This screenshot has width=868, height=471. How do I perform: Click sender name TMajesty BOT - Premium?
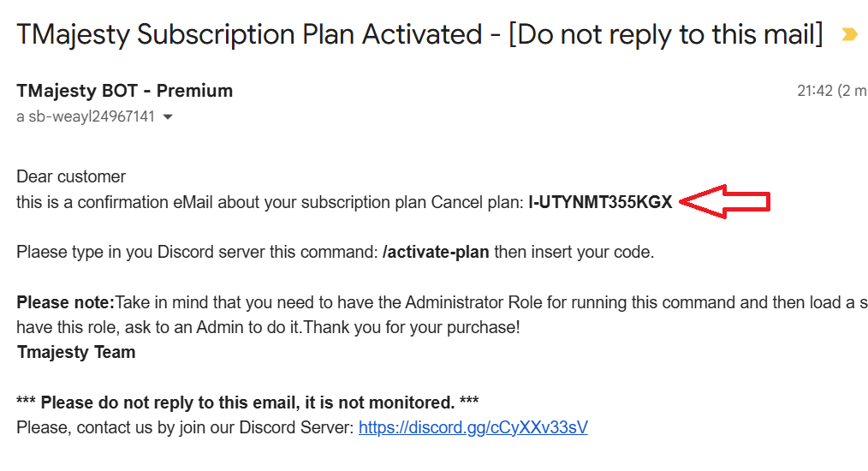pos(124,91)
